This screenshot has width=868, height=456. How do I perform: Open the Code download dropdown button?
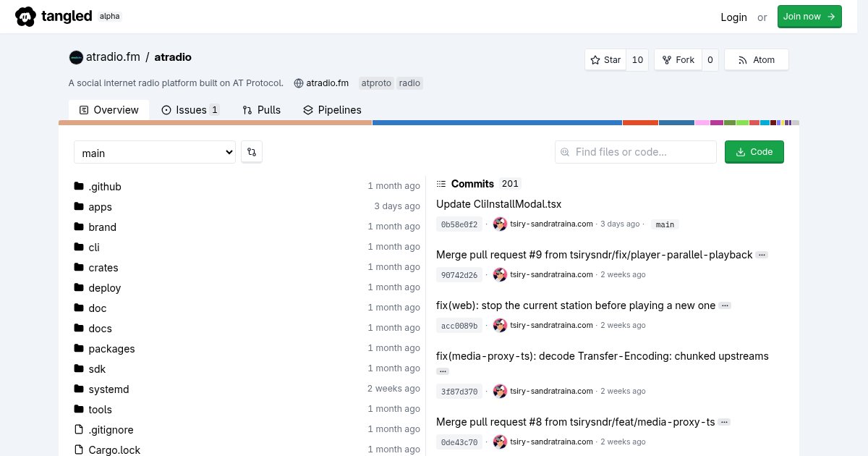pos(754,152)
